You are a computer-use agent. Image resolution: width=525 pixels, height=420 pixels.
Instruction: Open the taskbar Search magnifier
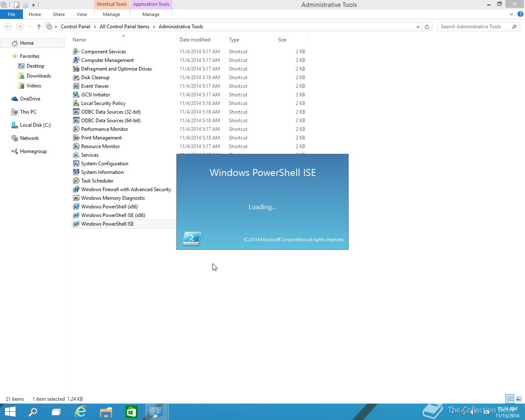click(33, 412)
